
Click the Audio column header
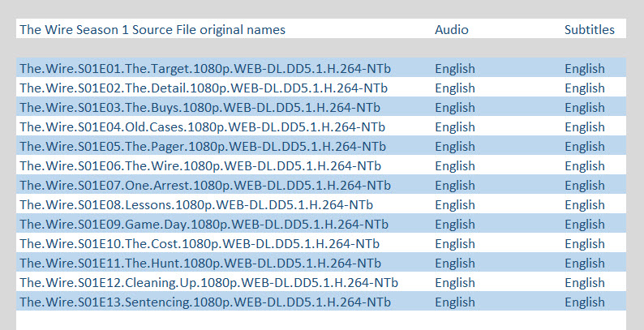[452, 30]
